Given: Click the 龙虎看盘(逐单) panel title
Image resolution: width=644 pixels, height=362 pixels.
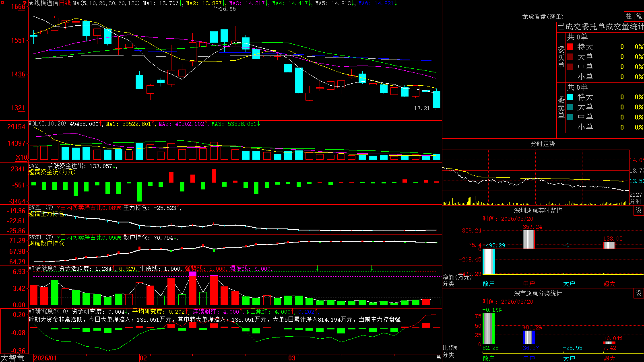Looking at the screenshot, I should click(x=543, y=16).
